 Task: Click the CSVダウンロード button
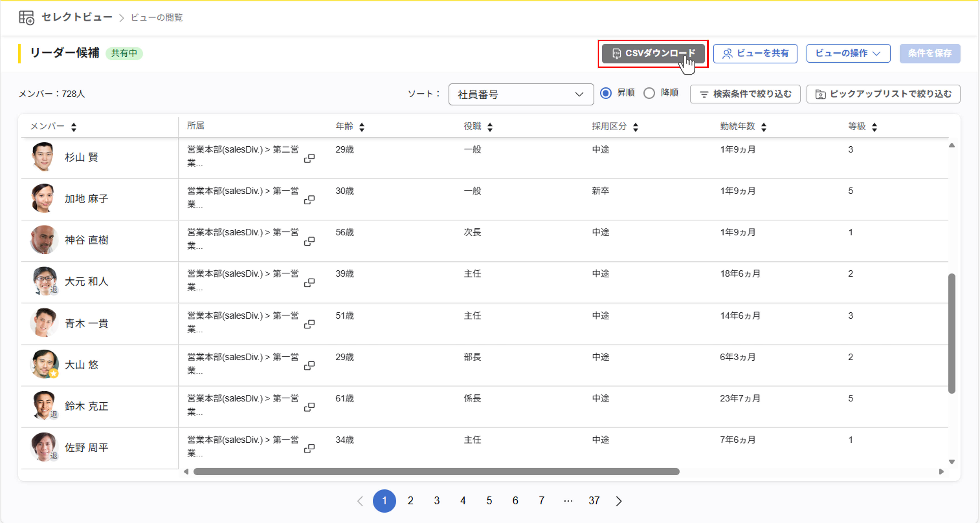pos(653,53)
